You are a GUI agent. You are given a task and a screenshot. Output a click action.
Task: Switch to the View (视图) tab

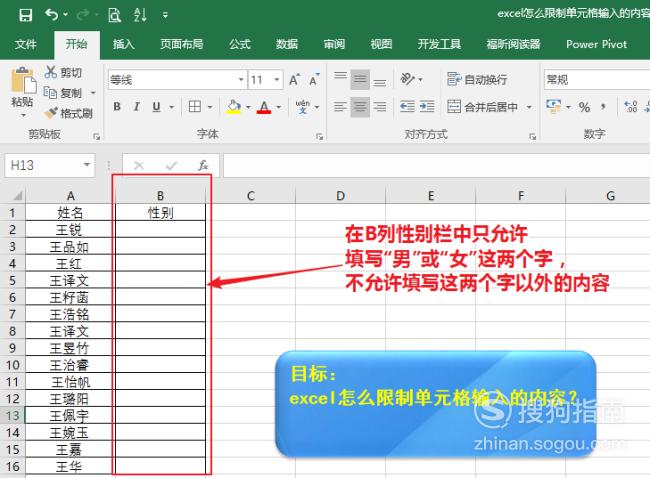tap(381, 44)
